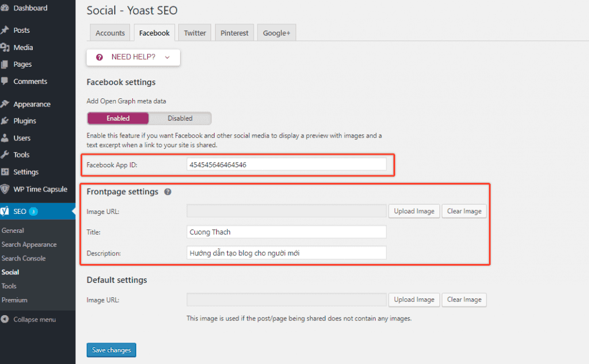The image size is (589, 364).
Task: Click the Frontpage Title field
Action: click(286, 232)
